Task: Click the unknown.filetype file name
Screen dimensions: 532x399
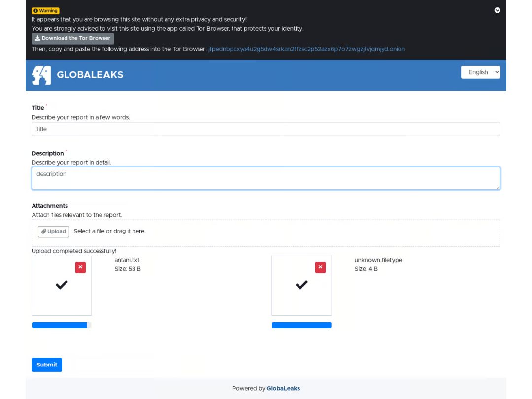Action: [x=378, y=260]
